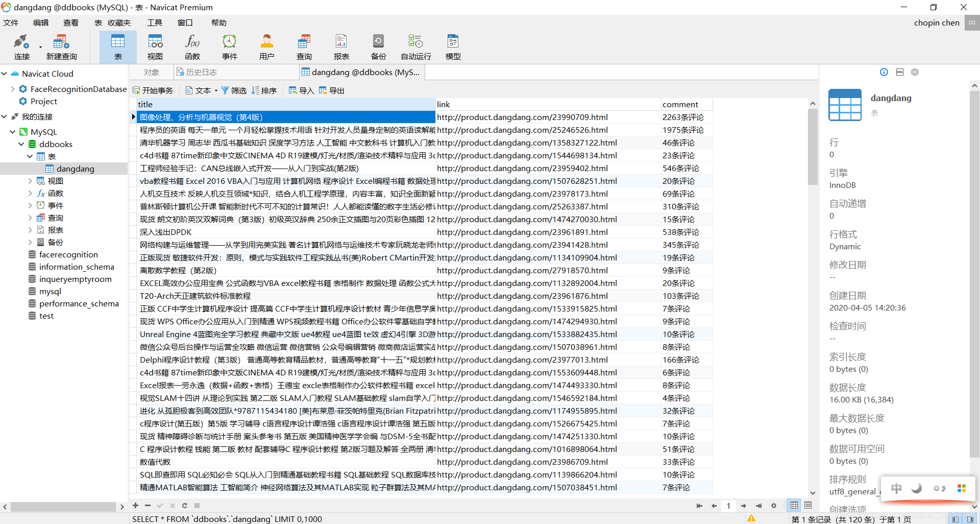The height and width of the screenshot is (524, 980).
Task: Collapse the Navicat Cloud tree node
Action: click(x=4, y=74)
